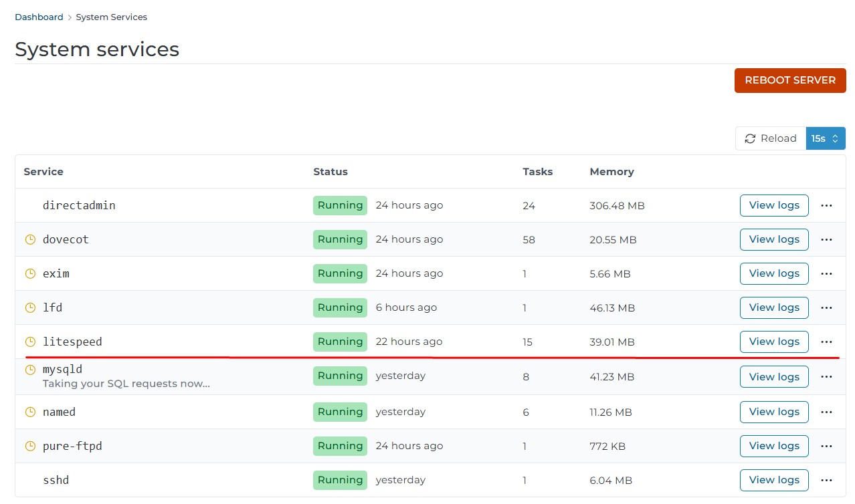View logs for directadmin
The height and width of the screenshot is (504, 855).
[x=774, y=205]
